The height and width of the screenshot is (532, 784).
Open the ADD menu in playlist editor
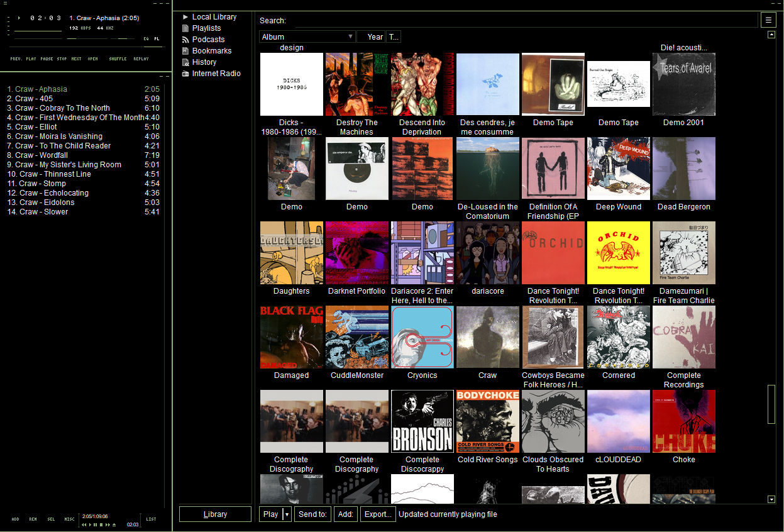15,519
